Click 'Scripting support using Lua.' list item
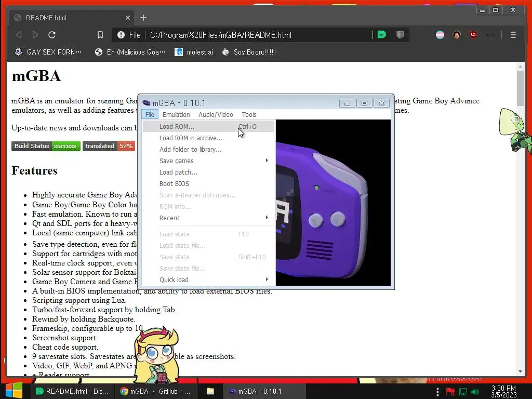 [79, 300]
